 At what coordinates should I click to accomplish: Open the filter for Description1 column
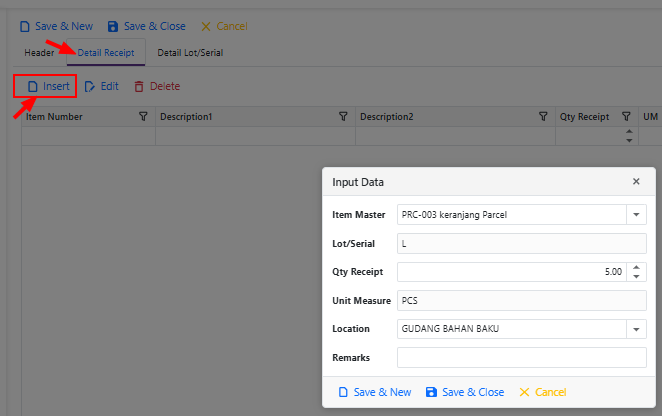pos(343,117)
